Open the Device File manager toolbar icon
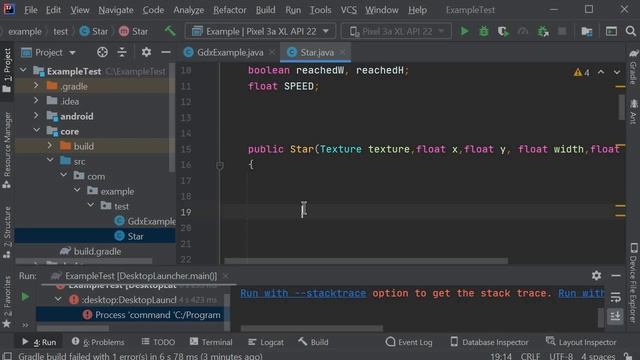This screenshot has width=640, height=360. 587,31
